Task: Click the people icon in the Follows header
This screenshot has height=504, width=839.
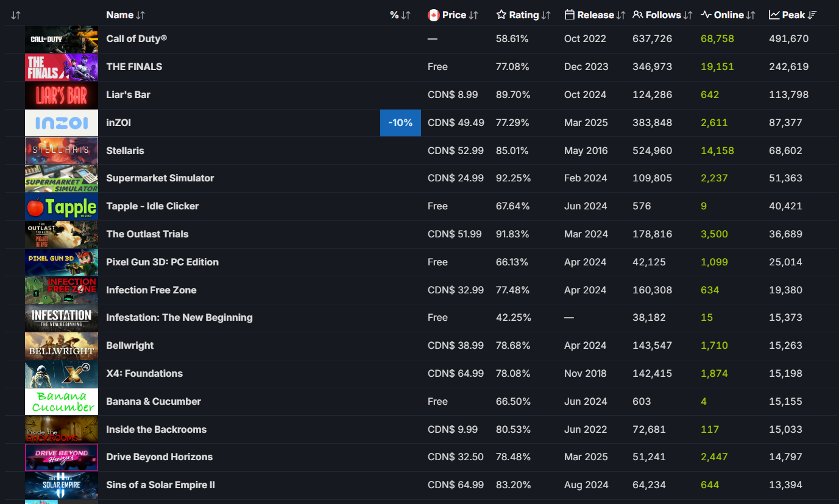Action: coord(638,15)
